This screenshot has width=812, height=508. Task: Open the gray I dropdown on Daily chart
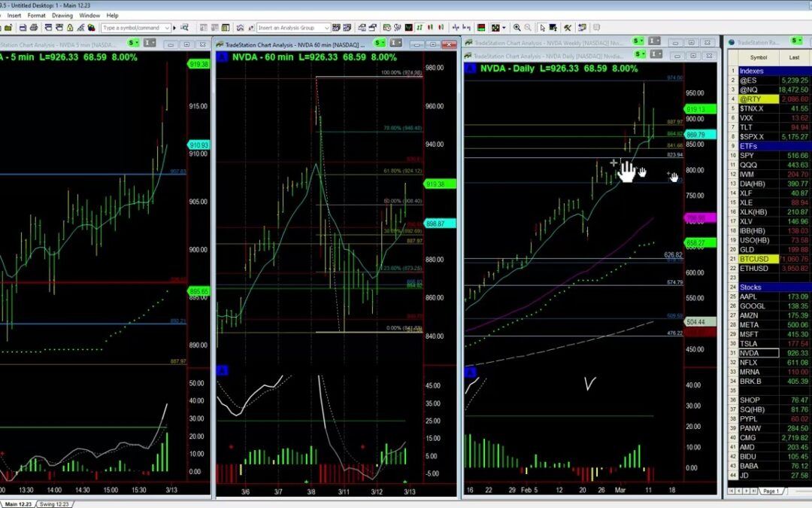tap(656, 54)
